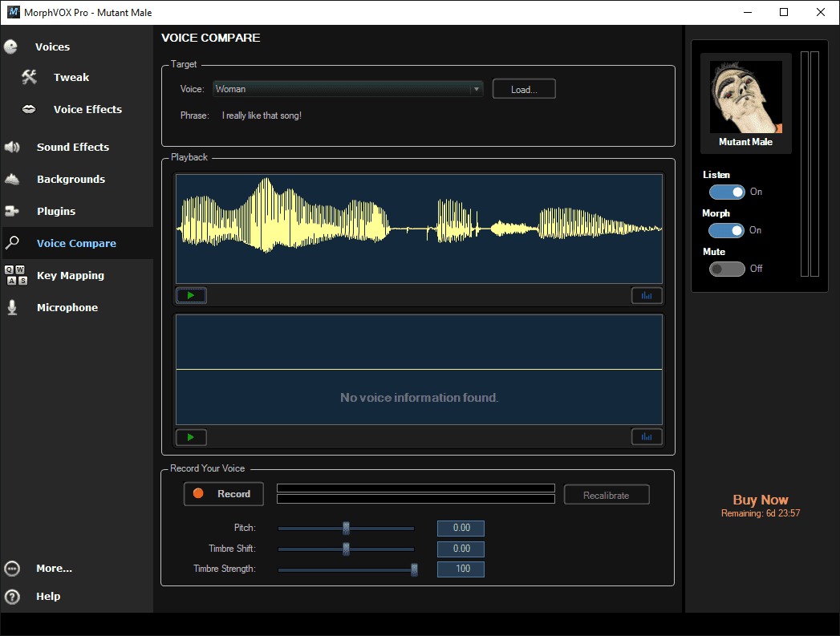Turn off the Morph switch
The width and height of the screenshot is (840, 636).
[727, 230]
